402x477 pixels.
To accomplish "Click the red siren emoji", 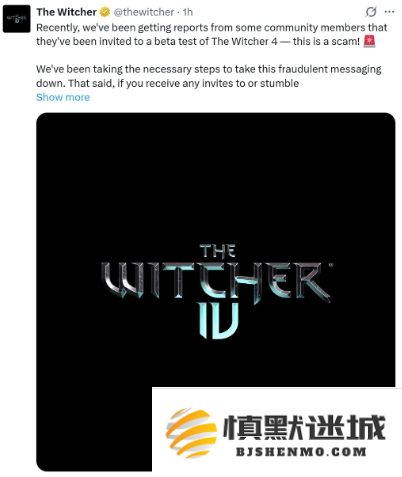I will (x=369, y=41).
